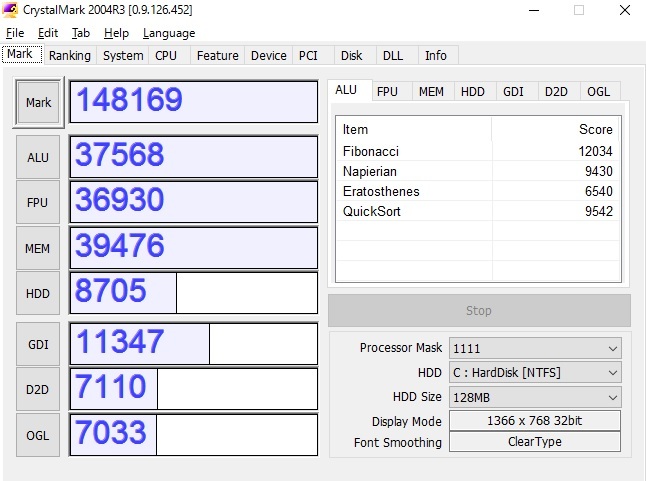Open the Help menu
Viewport: 646px width, 481px height.
pyautogui.click(x=116, y=33)
